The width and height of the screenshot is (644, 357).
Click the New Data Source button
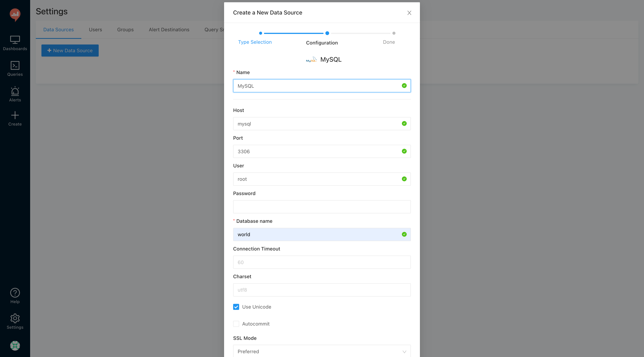coord(70,51)
